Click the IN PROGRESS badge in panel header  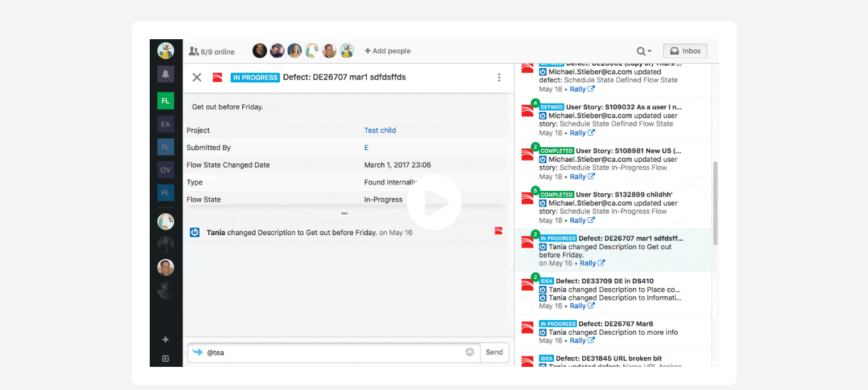255,78
